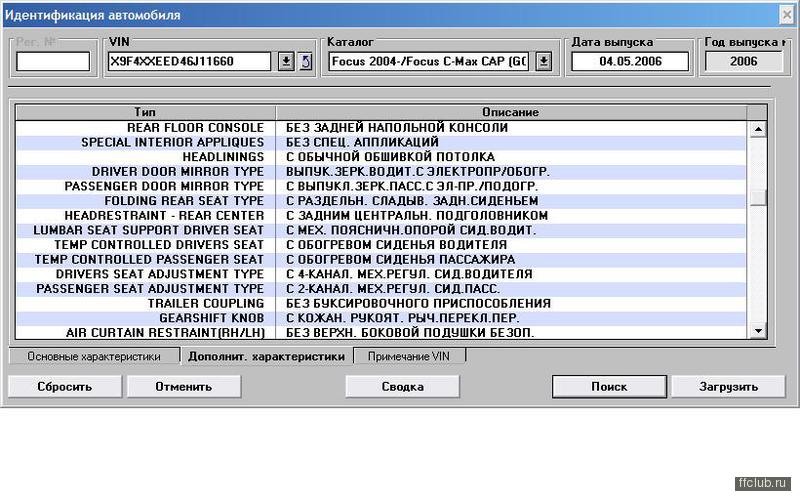Select PASSENGER DOOR MIRROR TYPE row
The width and height of the screenshot is (800, 500).
[x=381, y=186]
